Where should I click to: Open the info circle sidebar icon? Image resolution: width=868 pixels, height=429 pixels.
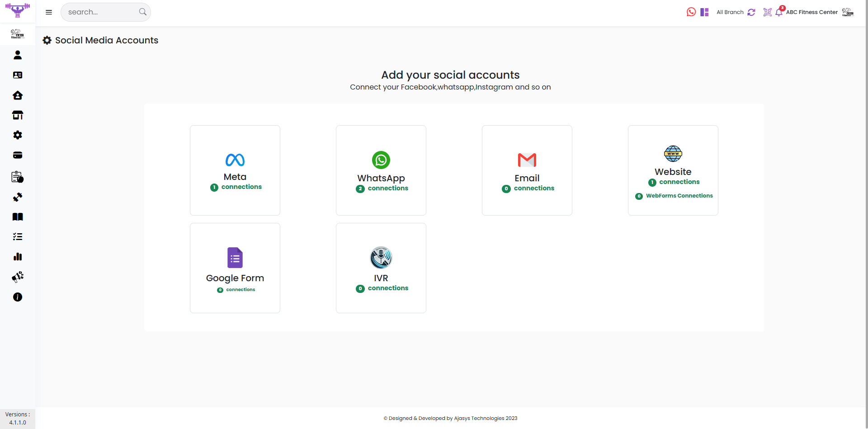[18, 297]
